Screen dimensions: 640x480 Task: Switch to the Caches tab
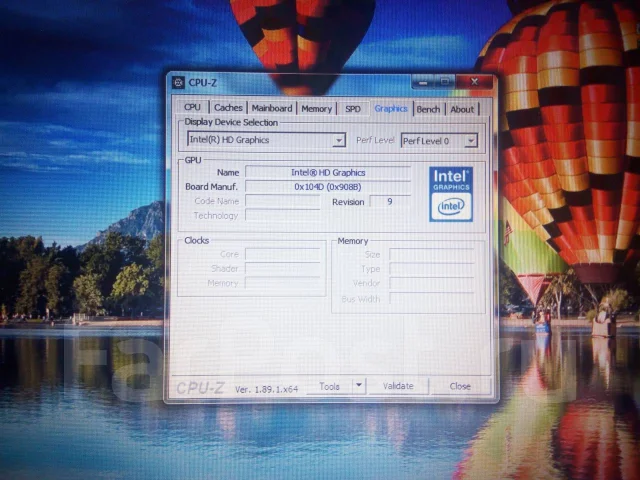pyautogui.click(x=228, y=108)
